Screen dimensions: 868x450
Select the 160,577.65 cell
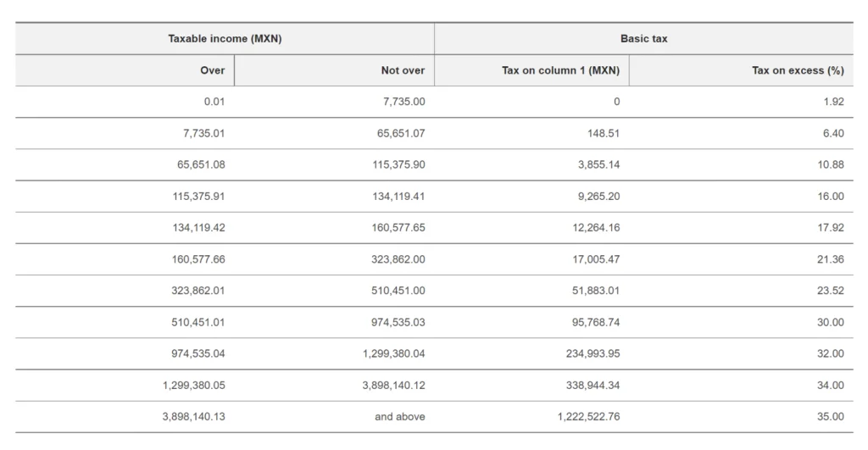tap(396, 228)
